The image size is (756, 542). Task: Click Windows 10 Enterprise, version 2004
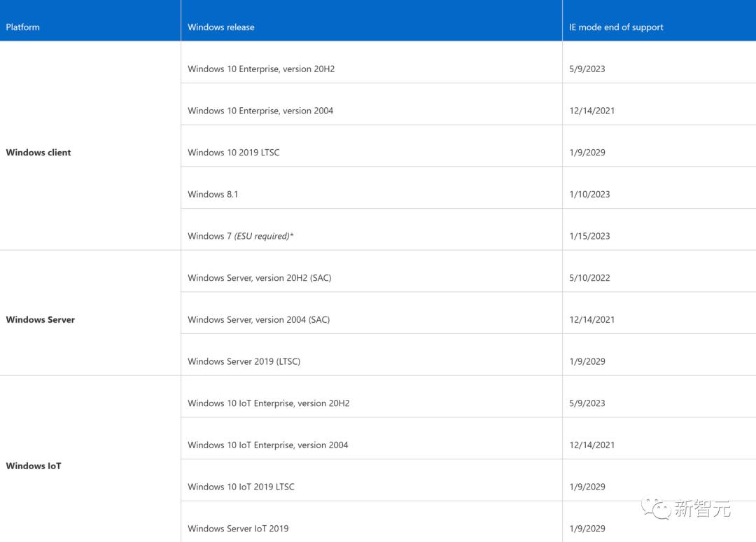(x=260, y=111)
